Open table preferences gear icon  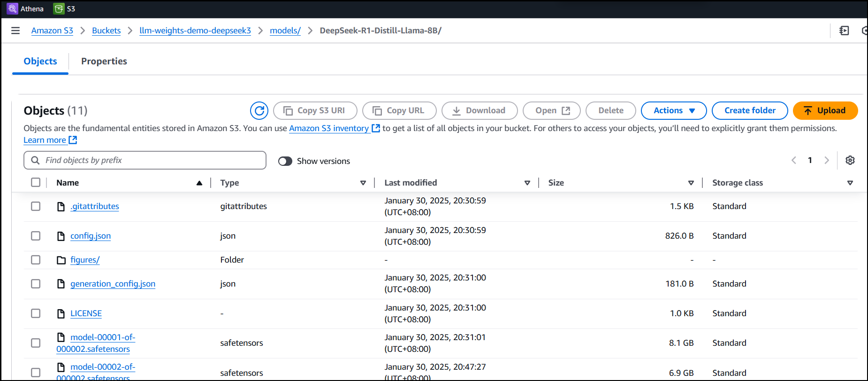pos(850,160)
